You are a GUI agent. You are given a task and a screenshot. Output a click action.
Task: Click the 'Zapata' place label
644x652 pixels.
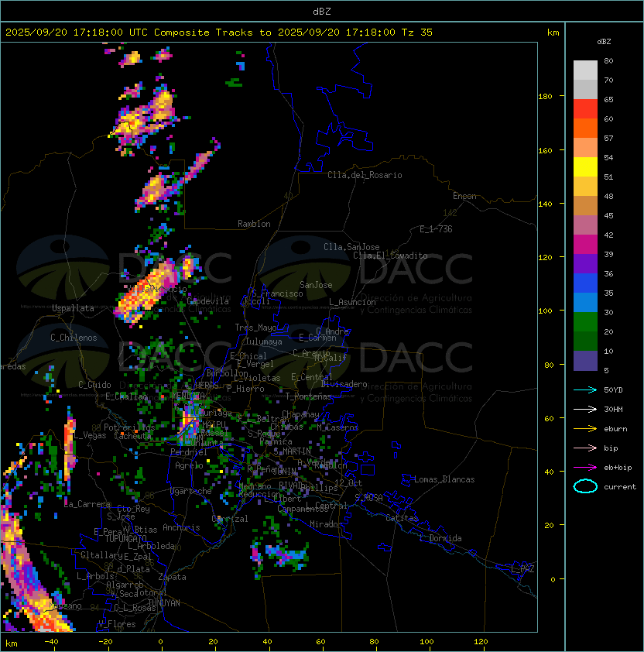pos(172,577)
